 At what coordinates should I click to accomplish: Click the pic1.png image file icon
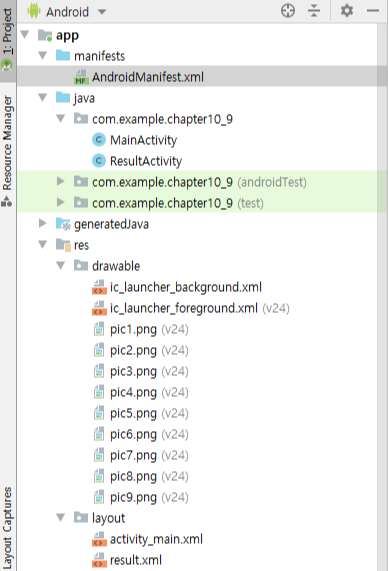tap(99, 329)
